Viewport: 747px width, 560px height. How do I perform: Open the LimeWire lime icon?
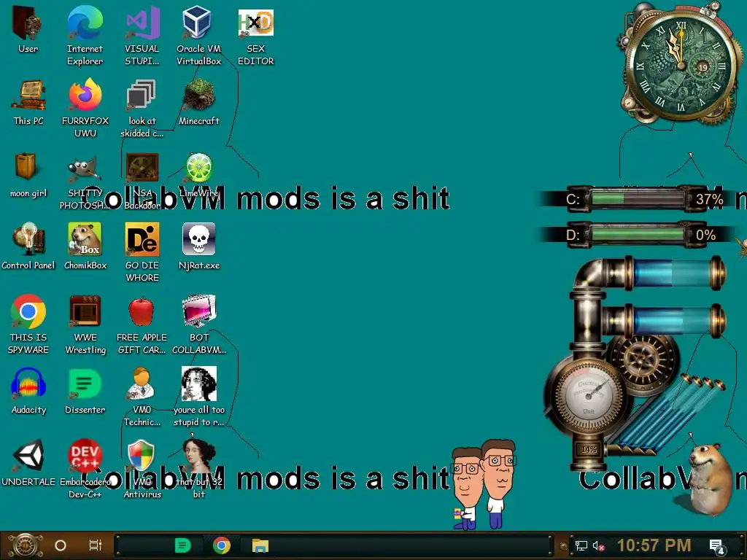199,175
